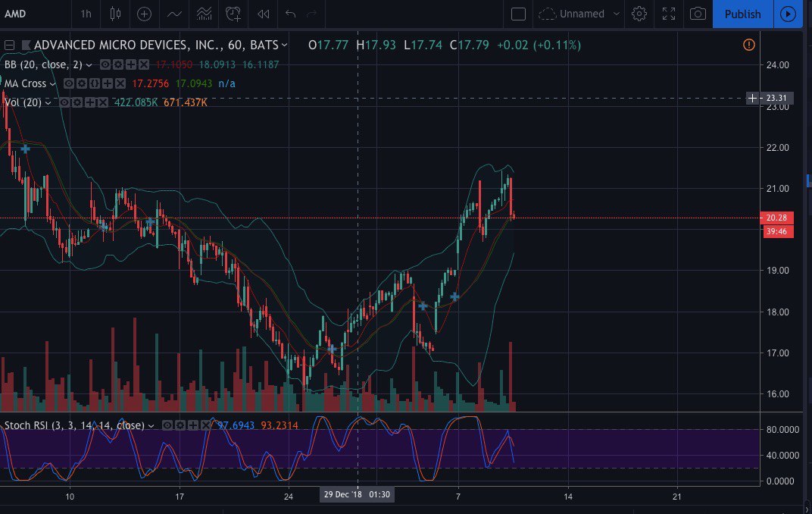Open chart settings via the gear icon
Image resolution: width=812 pixels, height=514 pixels.
[x=639, y=14]
